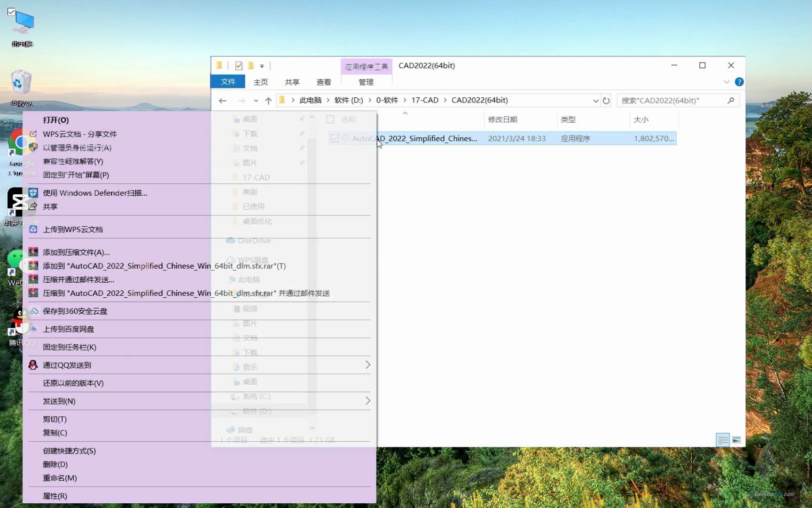The image size is (812, 508).
Task: Open the quick access toolbar customize dropdown
Action: click(262, 66)
